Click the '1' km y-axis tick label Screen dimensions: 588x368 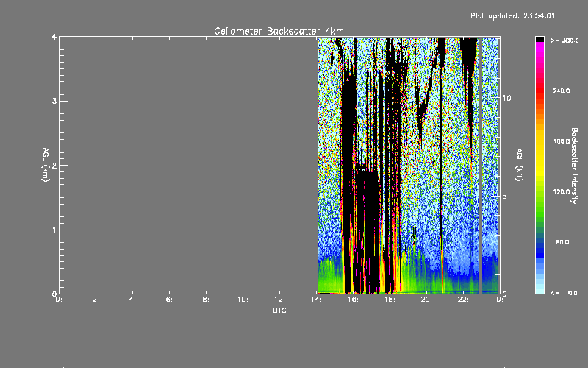point(54,230)
